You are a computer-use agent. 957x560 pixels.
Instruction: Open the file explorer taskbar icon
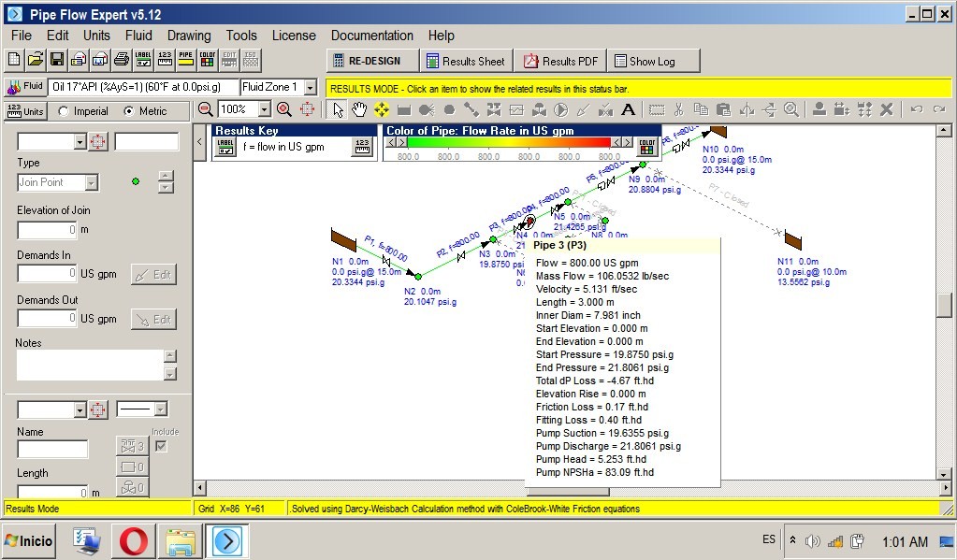tap(181, 540)
